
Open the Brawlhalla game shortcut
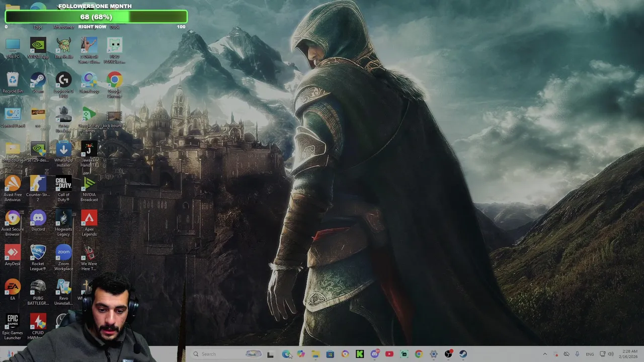tap(63, 48)
